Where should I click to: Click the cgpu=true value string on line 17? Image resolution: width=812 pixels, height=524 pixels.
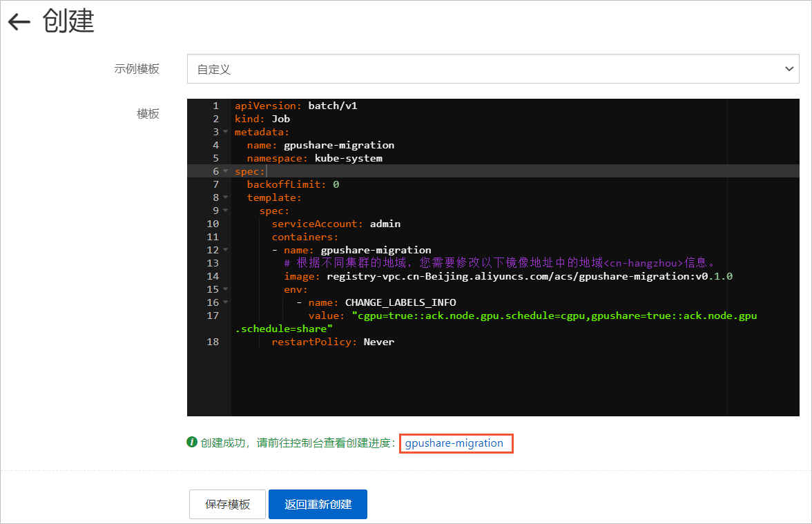[x=554, y=316]
